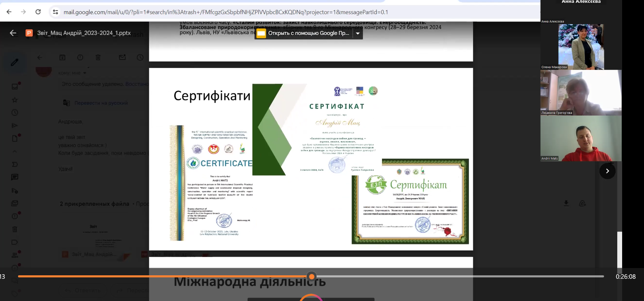Expand the кому: мне recipient details arrow
This screenshot has width=644, height=301.
(84, 73)
